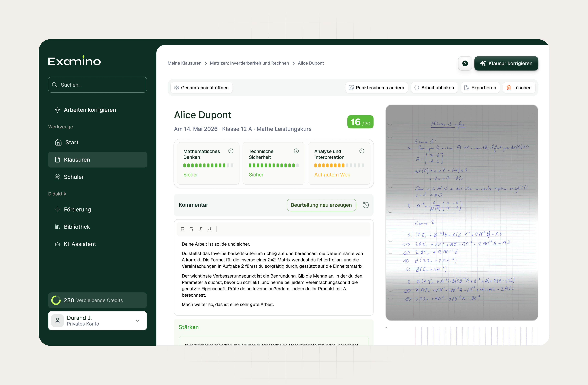588x385 pixels.
Task: Toggle italic formatting in editor
Action: 200,229
